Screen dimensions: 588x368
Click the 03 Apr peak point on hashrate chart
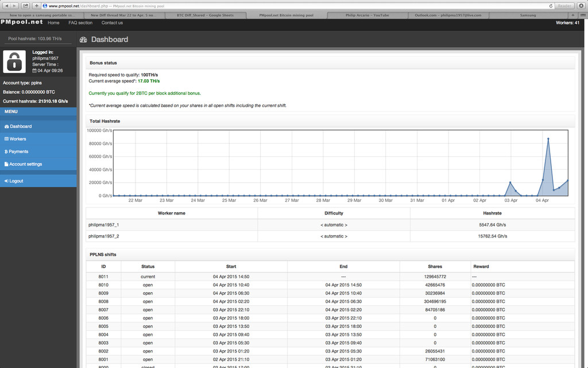click(510, 182)
